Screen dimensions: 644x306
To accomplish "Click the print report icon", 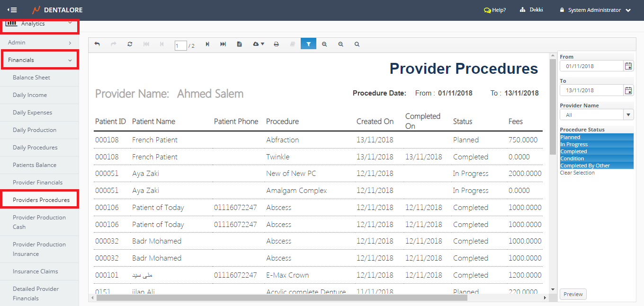I will tap(276, 44).
